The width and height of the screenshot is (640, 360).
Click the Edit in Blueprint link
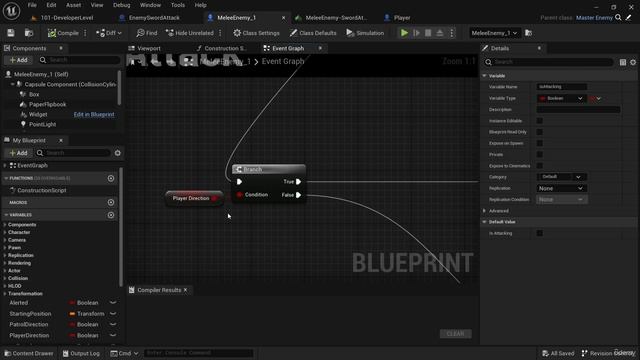click(94, 115)
